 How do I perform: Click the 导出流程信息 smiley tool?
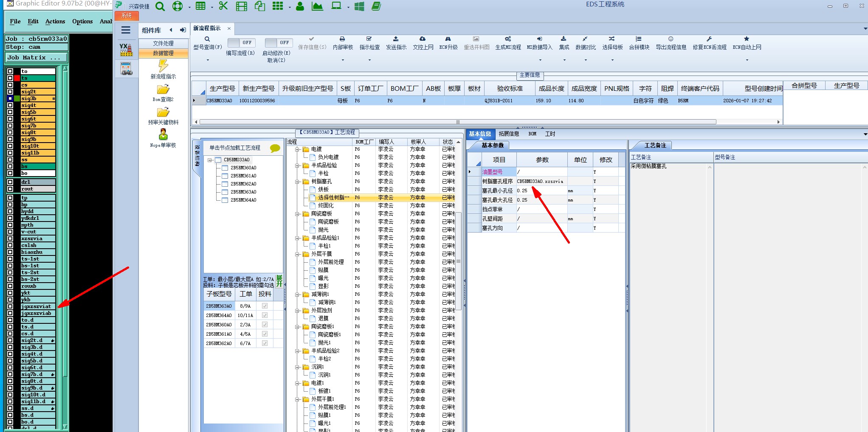[x=671, y=43]
